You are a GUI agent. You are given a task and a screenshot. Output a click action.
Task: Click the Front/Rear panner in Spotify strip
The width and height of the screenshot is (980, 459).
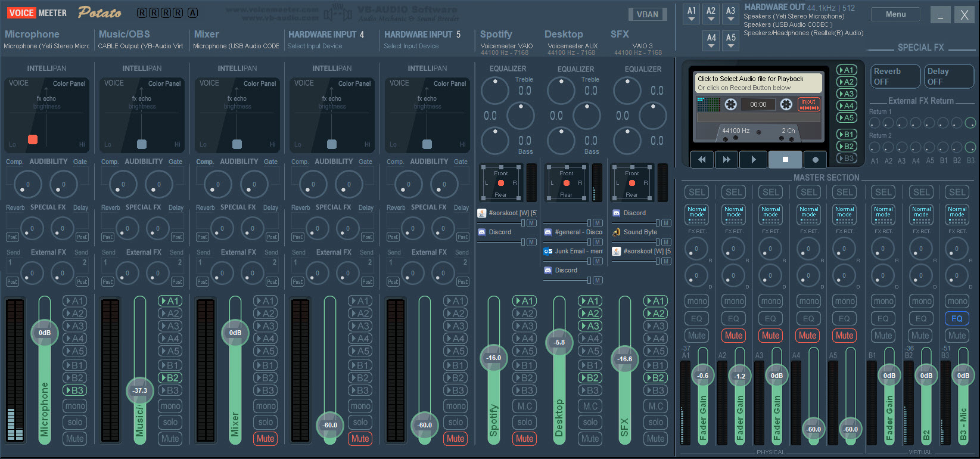(x=501, y=183)
